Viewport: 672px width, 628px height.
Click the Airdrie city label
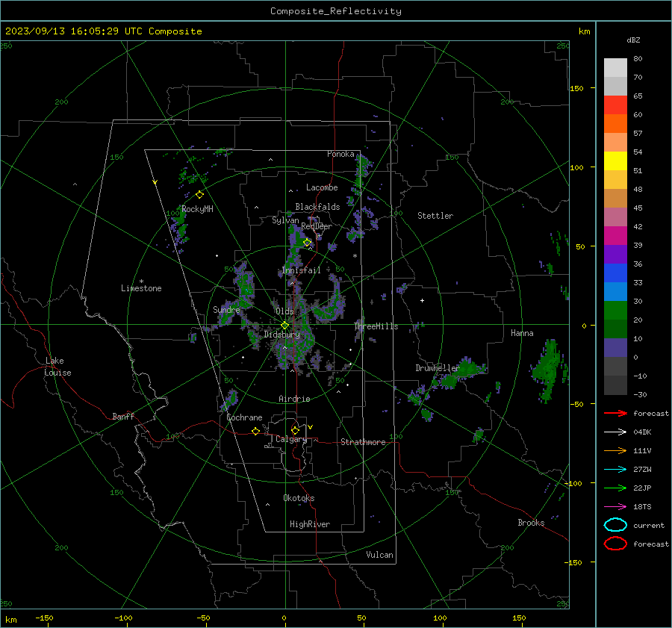[294, 399]
